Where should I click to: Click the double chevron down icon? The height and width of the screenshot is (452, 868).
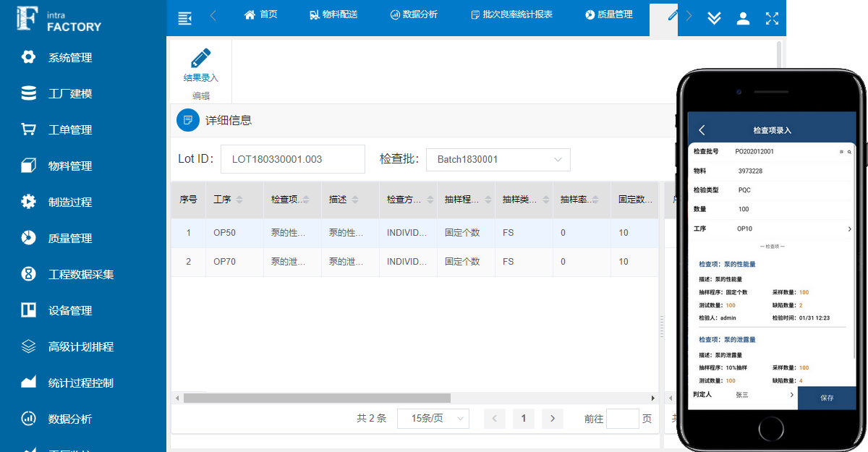tap(714, 18)
